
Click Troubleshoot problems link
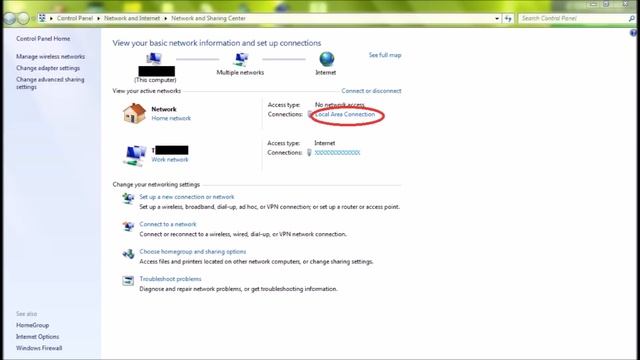(x=171, y=279)
